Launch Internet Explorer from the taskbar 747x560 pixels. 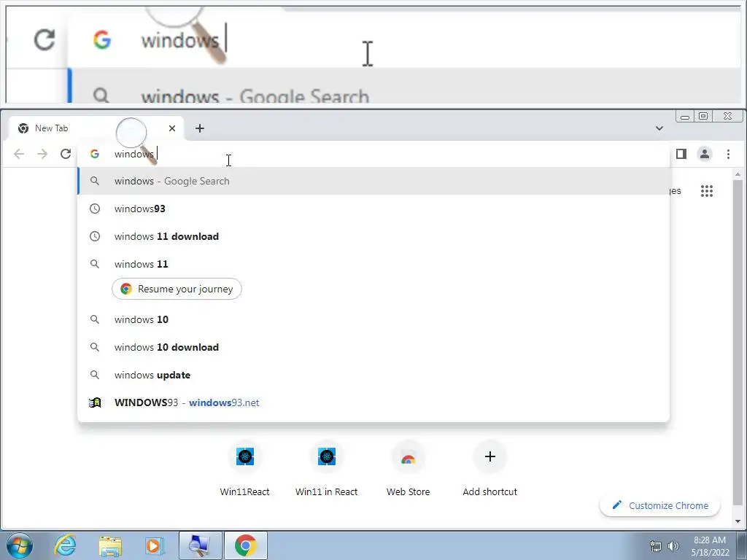65,545
